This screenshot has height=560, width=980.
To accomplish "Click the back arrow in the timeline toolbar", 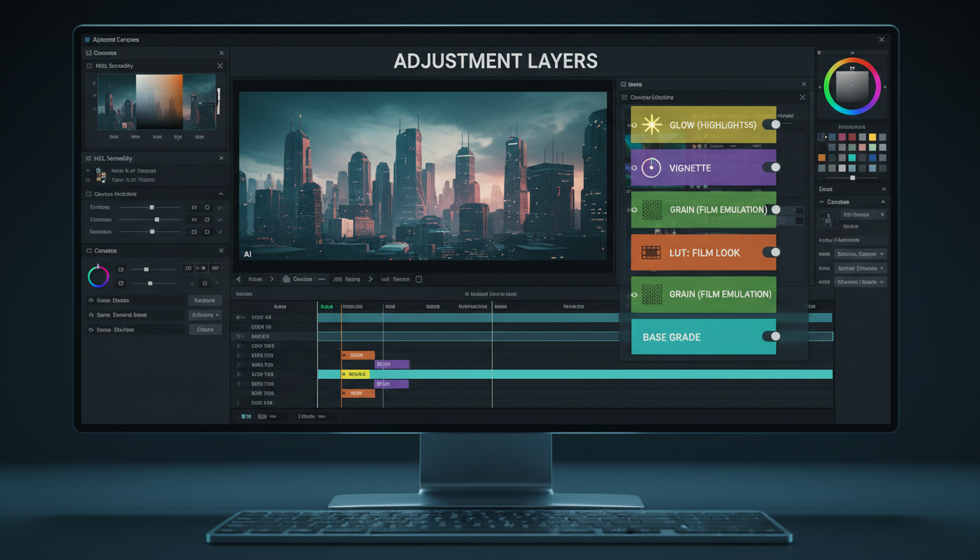I will click(x=238, y=279).
